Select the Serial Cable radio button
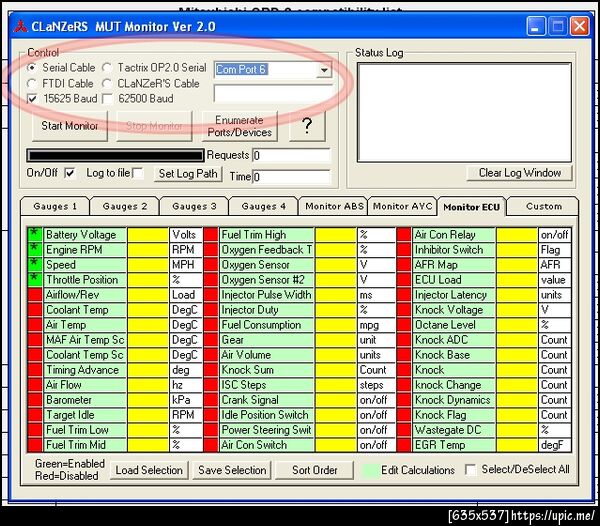 coord(32,68)
